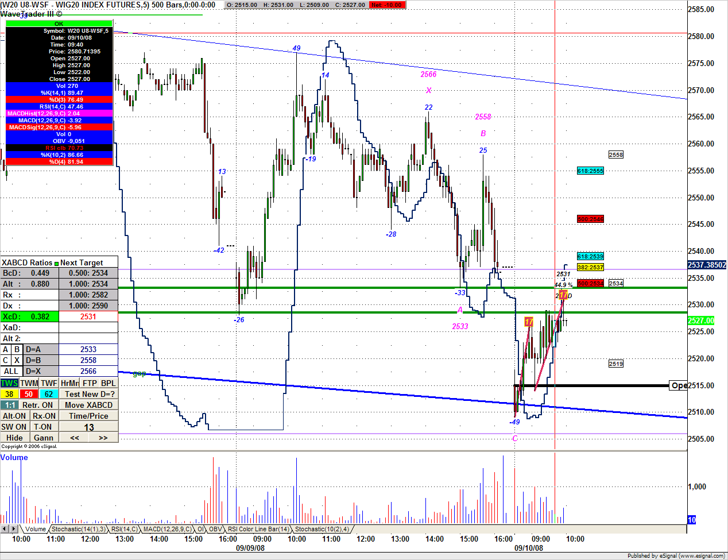Click the TWS button in XABCD panel

pos(10,383)
